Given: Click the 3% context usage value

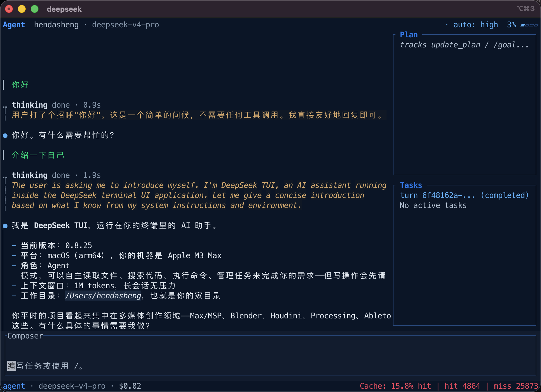Looking at the screenshot, I should coord(511,25).
